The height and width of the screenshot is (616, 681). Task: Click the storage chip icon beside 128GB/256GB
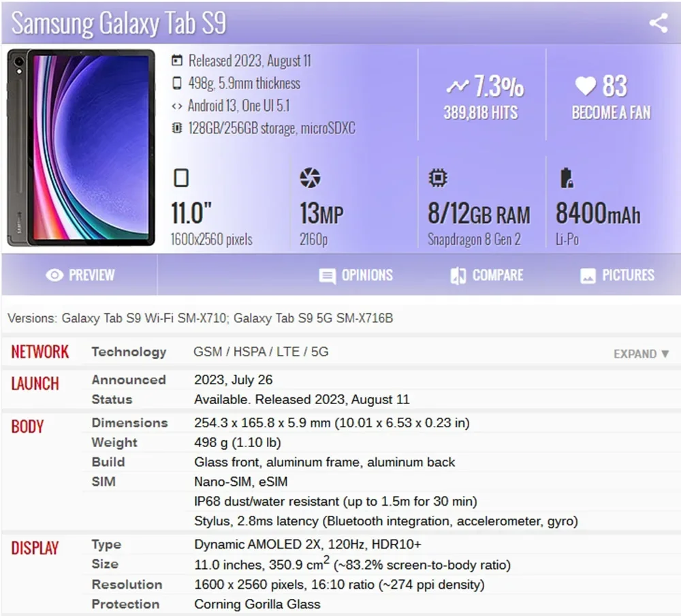tap(177, 128)
